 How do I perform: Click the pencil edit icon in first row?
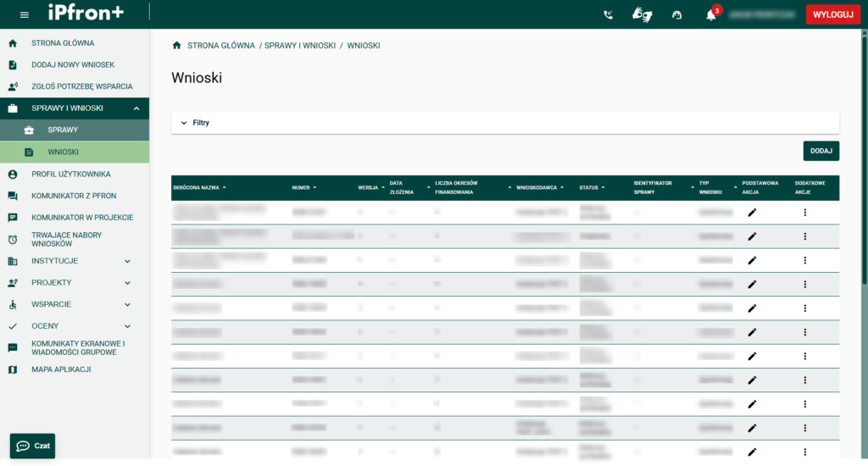point(752,213)
